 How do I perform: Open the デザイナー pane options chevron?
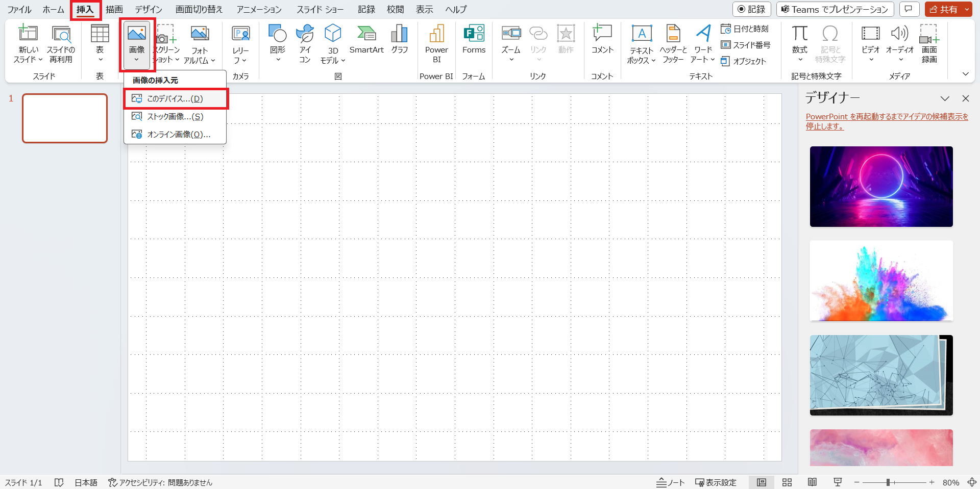(945, 98)
